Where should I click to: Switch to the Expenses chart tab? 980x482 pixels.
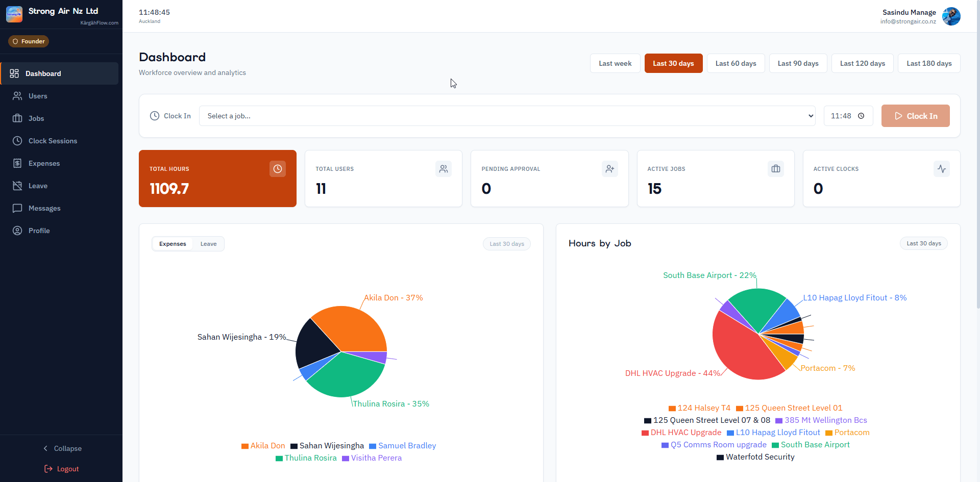click(x=173, y=244)
